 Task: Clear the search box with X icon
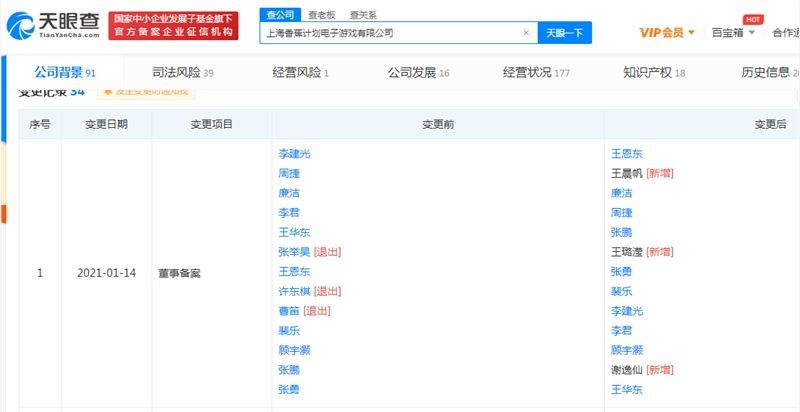[x=526, y=33]
